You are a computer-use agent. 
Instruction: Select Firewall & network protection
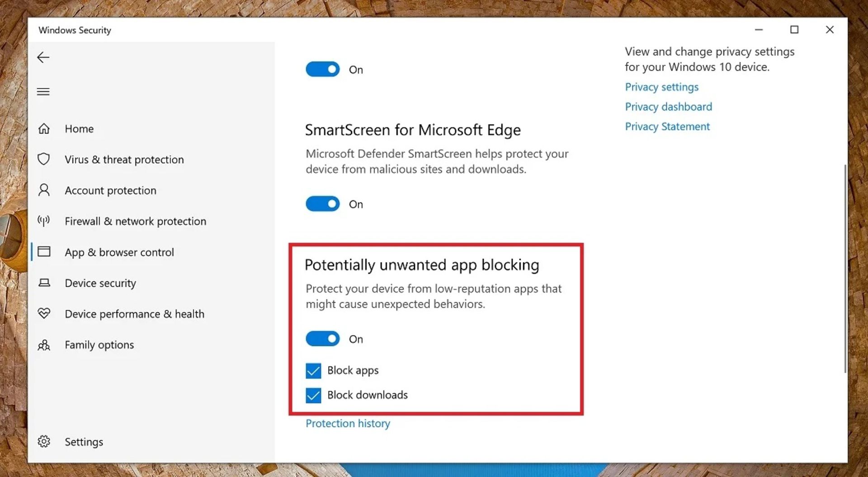(x=136, y=221)
